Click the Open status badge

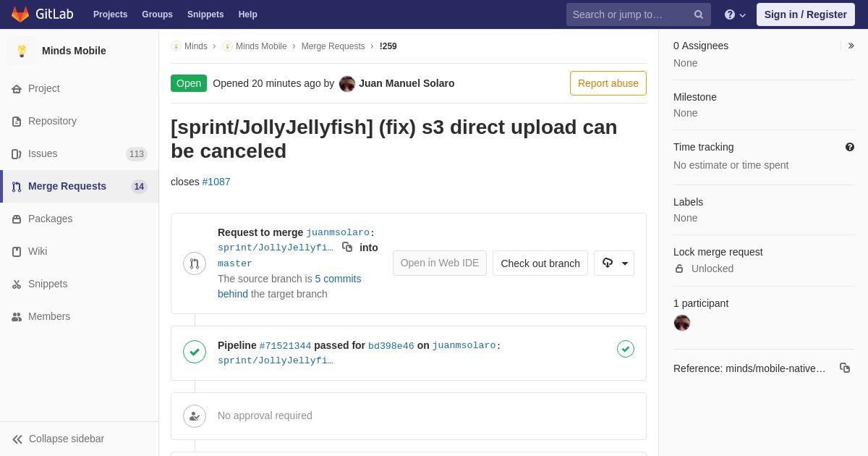(x=189, y=83)
